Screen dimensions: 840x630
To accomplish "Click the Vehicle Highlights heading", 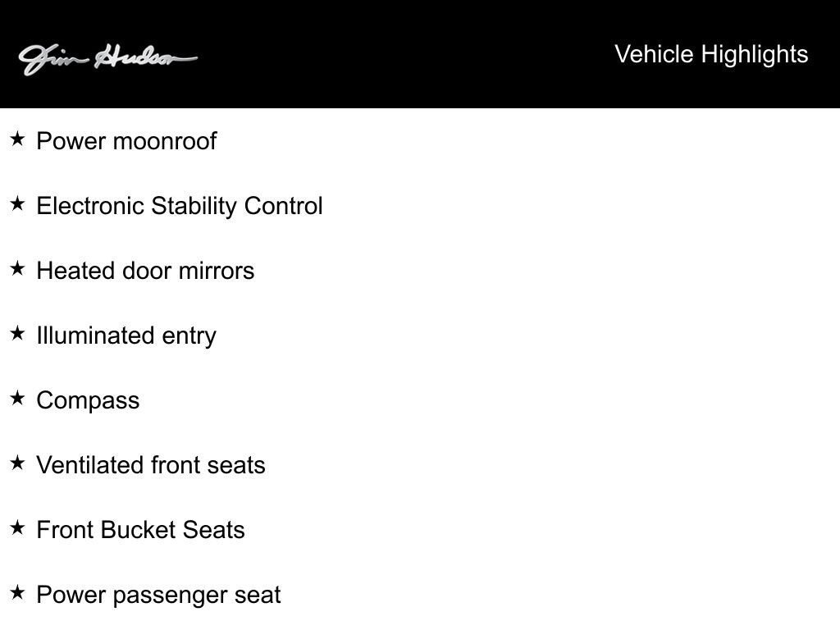I will [x=711, y=54].
